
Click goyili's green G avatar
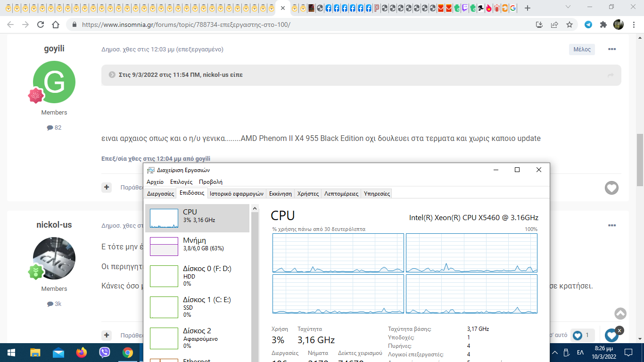(x=54, y=82)
